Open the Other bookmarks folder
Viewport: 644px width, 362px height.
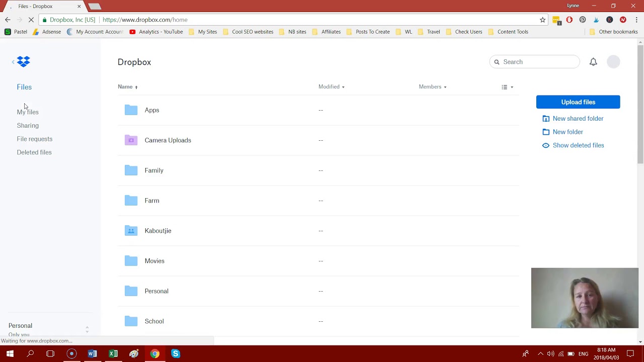(613, 32)
